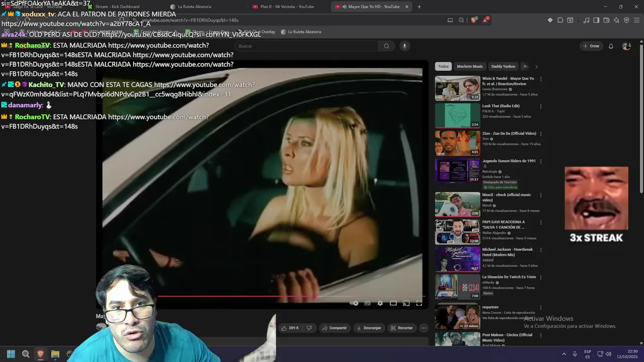The image size is (644, 362).
Task: Click the Crear button
Action: (x=591, y=46)
